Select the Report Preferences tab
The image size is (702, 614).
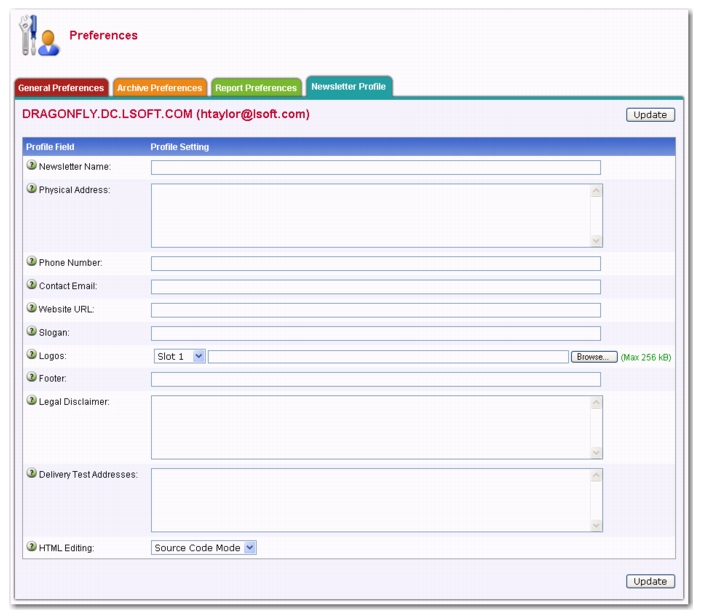(256, 88)
